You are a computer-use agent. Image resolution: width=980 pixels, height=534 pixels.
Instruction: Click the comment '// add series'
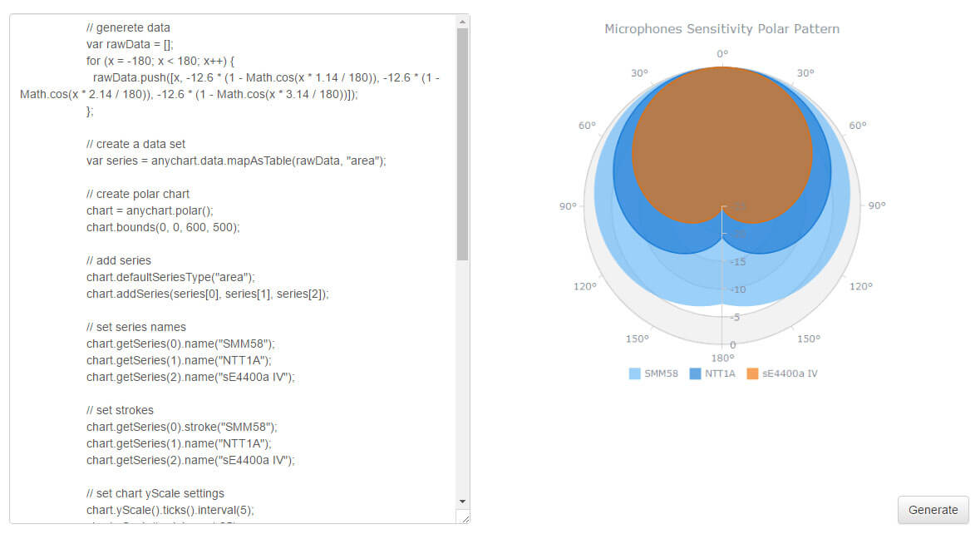(x=119, y=260)
